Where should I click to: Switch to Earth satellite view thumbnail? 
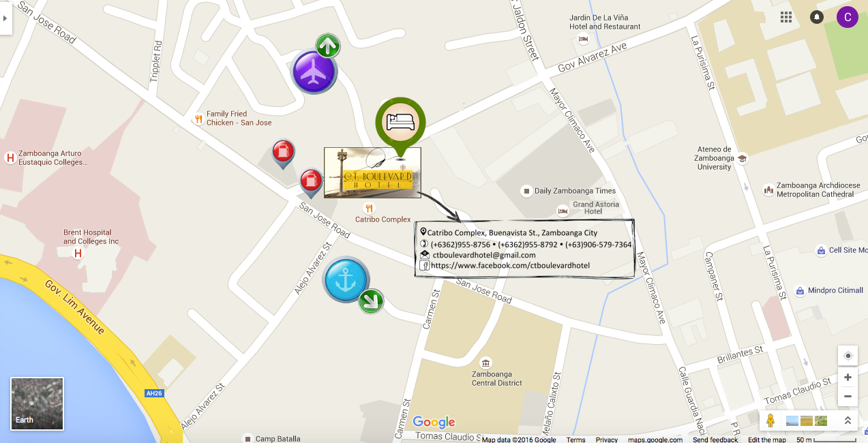pyautogui.click(x=38, y=404)
